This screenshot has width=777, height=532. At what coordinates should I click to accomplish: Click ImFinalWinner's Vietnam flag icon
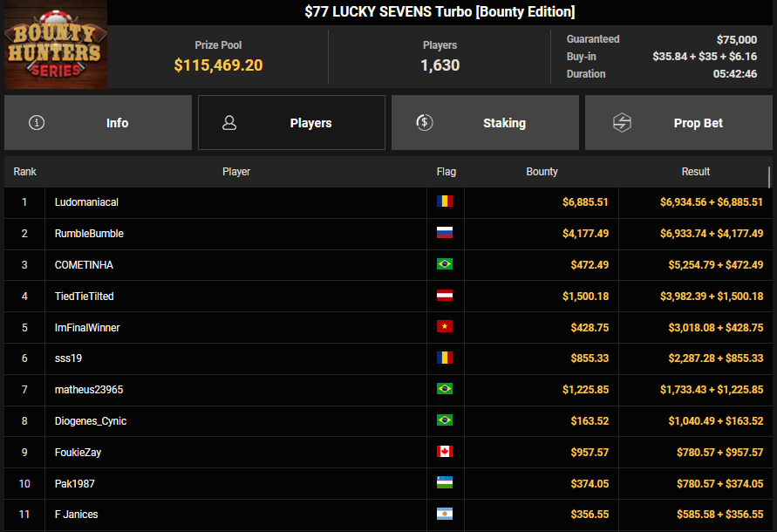pyautogui.click(x=445, y=327)
